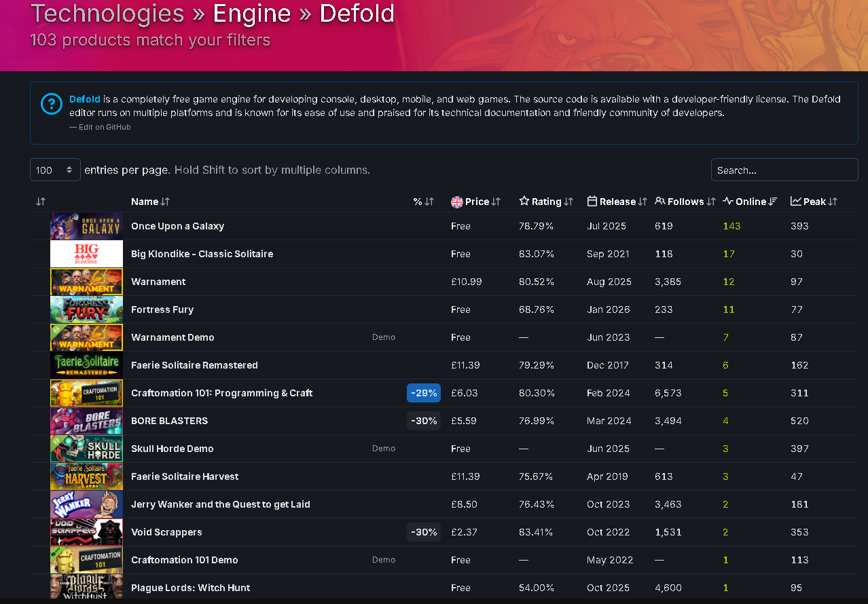
Task: Sort by the Follows column header
Action: tap(685, 202)
